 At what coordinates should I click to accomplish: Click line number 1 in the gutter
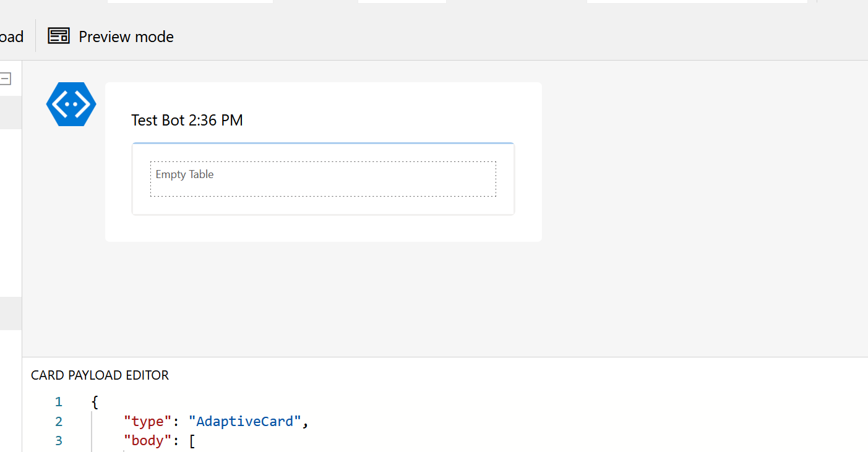pos(58,403)
